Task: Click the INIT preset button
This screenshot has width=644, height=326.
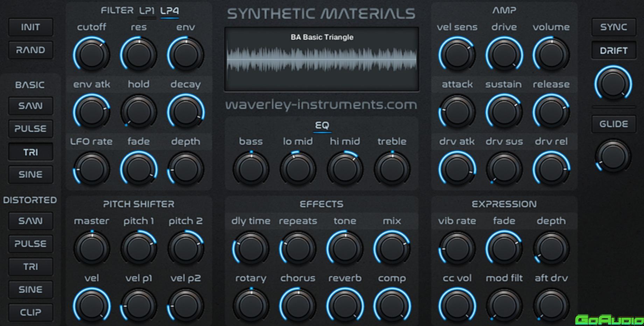Action: (x=30, y=27)
